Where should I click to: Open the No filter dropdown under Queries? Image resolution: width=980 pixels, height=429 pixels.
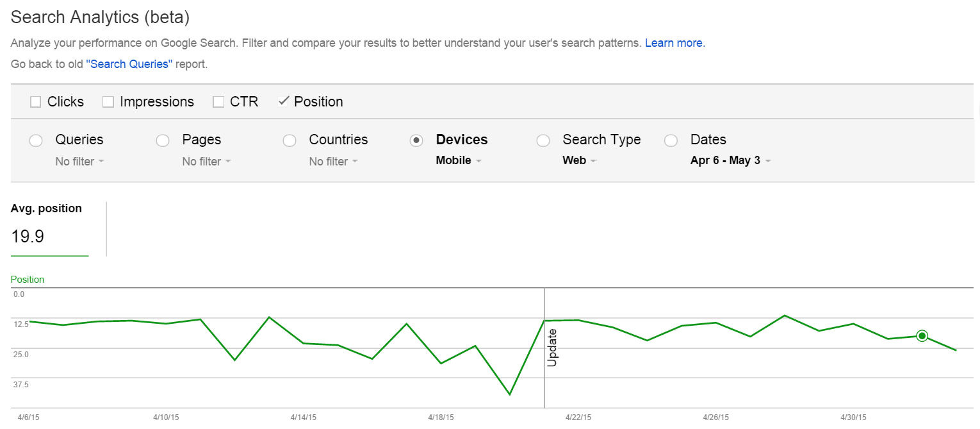[x=79, y=162]
